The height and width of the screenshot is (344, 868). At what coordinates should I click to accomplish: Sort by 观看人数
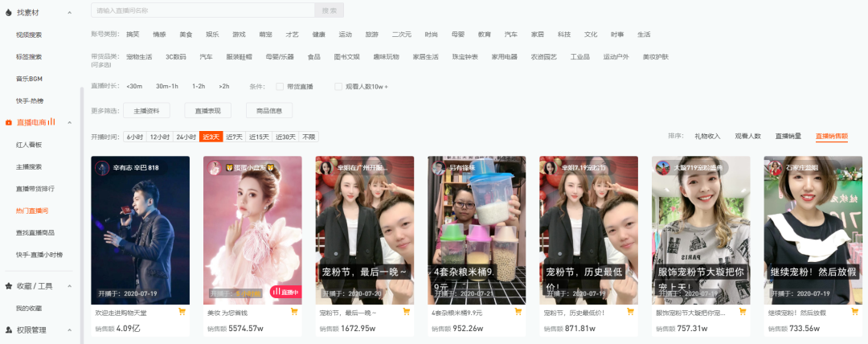point(748,137)
